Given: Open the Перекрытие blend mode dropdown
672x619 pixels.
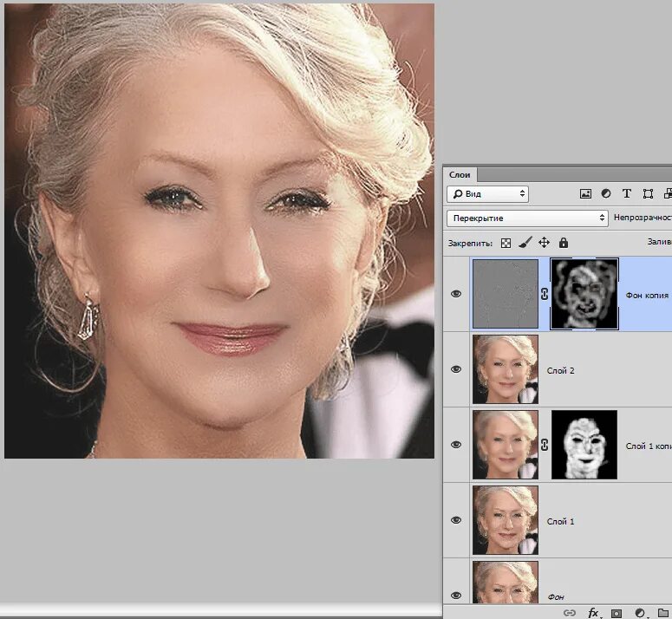Looking at the screenshot, I should click(527, 218).
